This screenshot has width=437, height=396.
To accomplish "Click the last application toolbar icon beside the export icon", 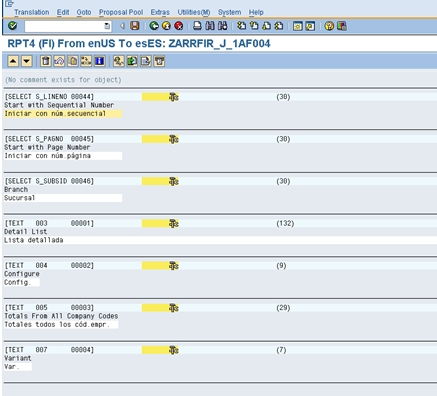I will [159, 61].
